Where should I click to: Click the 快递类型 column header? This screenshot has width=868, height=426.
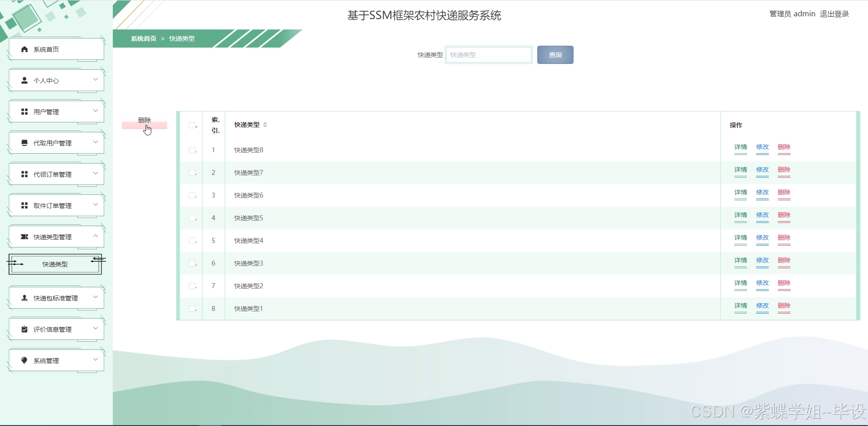tap(247, 125)
